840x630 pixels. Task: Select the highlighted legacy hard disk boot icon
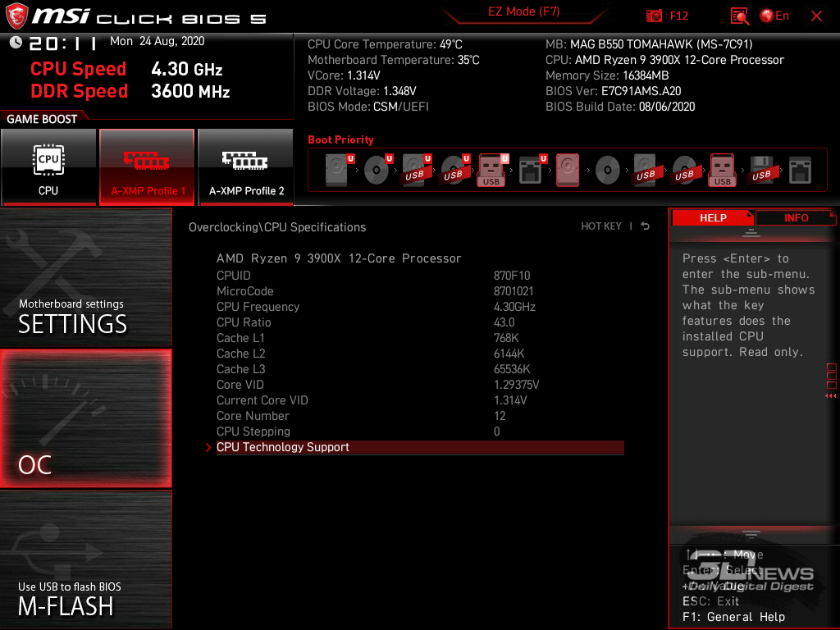tap(568, 170)
